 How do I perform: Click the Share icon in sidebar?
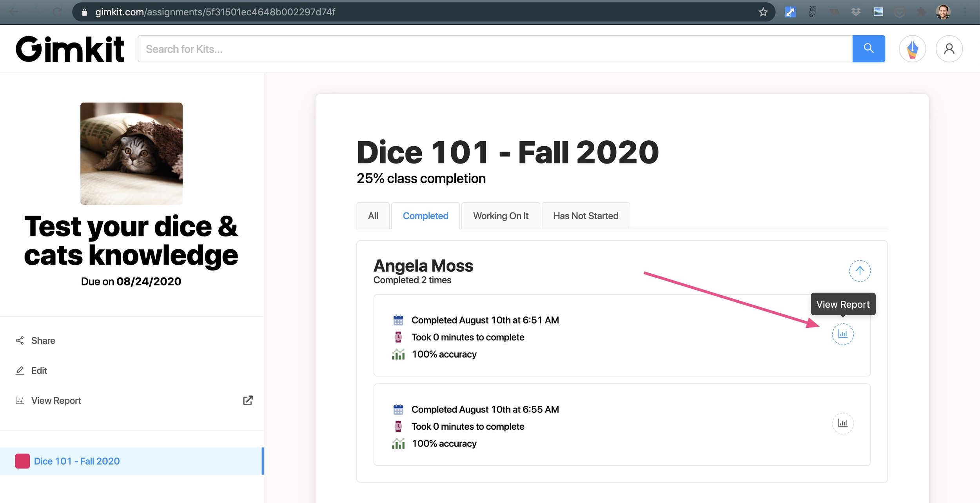click(19, 340)
